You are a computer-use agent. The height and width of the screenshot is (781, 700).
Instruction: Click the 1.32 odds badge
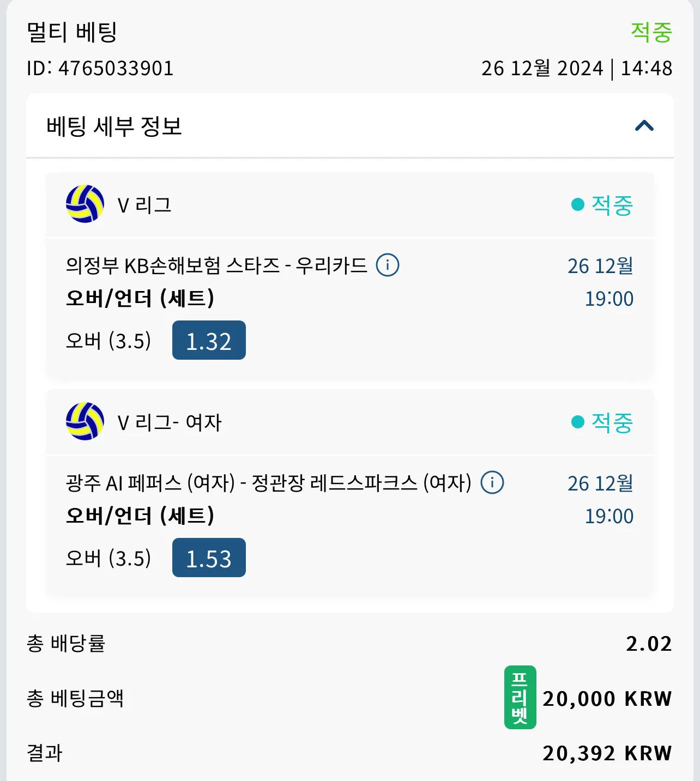(x=209, y=341)
